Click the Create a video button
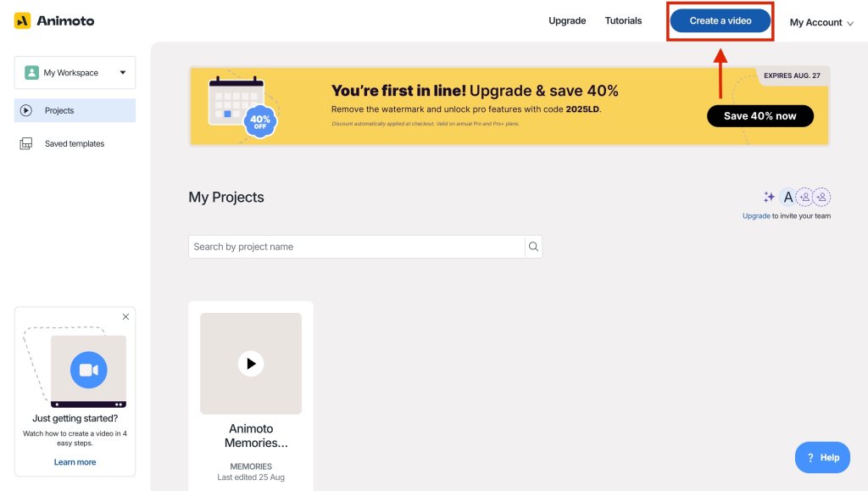The width and height of the screenshot is (868, 491). tap(721, 20)
